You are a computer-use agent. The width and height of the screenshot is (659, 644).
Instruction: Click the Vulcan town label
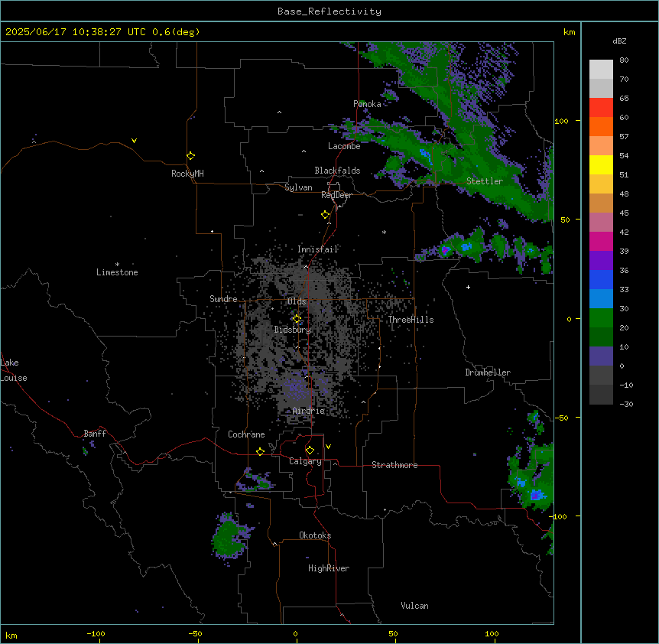(415, 606)
